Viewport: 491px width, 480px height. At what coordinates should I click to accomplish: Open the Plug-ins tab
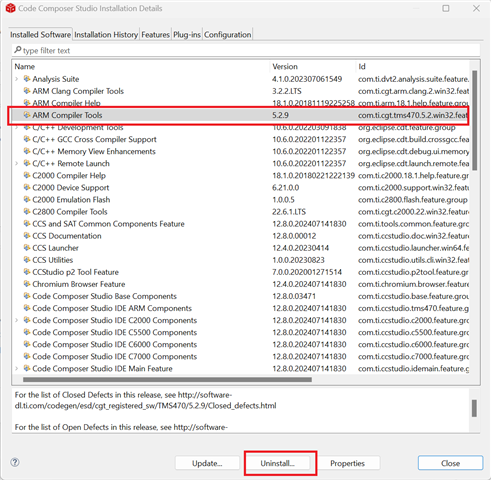(x=187, y=34)
